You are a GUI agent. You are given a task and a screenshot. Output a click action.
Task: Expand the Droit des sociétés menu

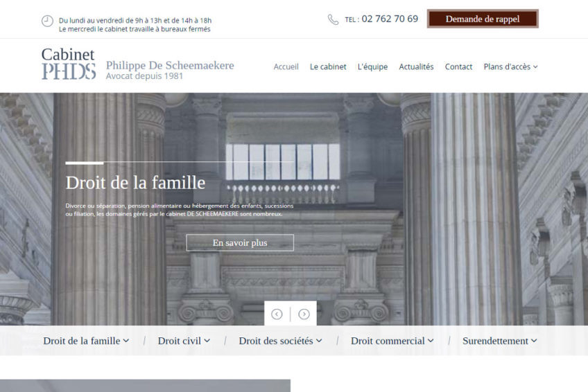(x=280, y=341)
